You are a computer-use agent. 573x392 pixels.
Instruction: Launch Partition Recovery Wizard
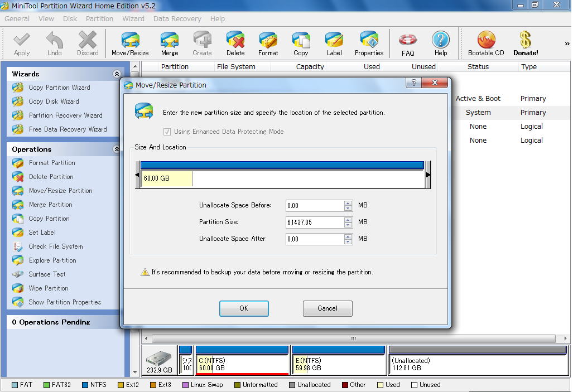click(65, 115)
